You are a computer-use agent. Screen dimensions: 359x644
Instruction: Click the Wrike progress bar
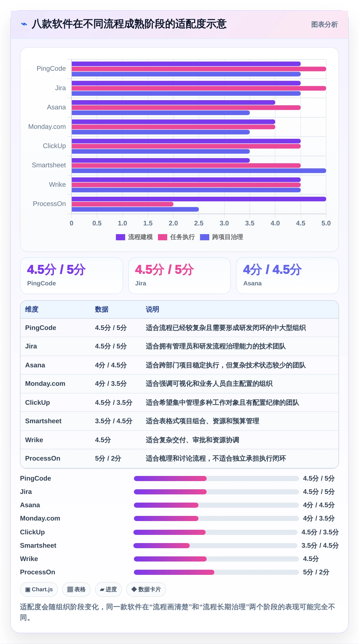coord(216,559)
